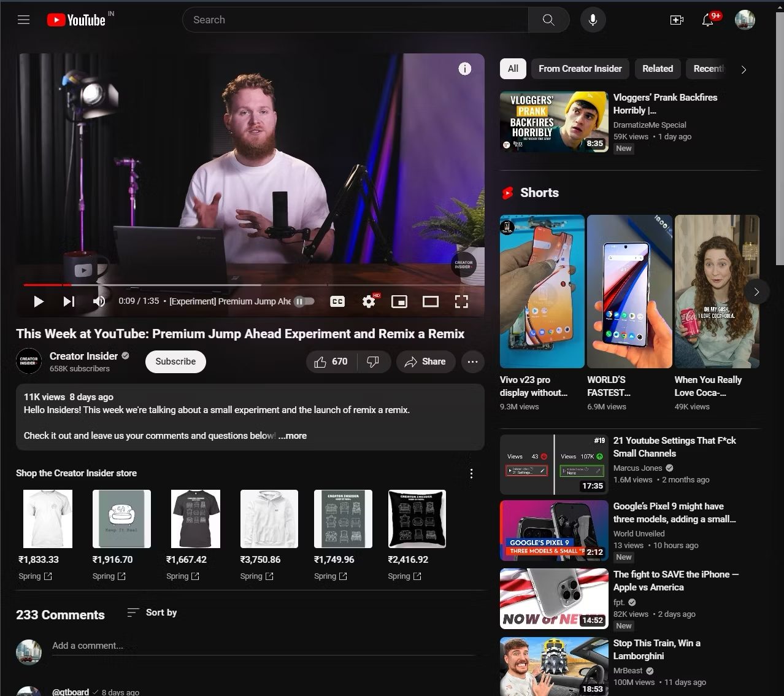Open Creator Insider channel avatar
This screenshot has width=784, height=696.
(x=29, y=361)
